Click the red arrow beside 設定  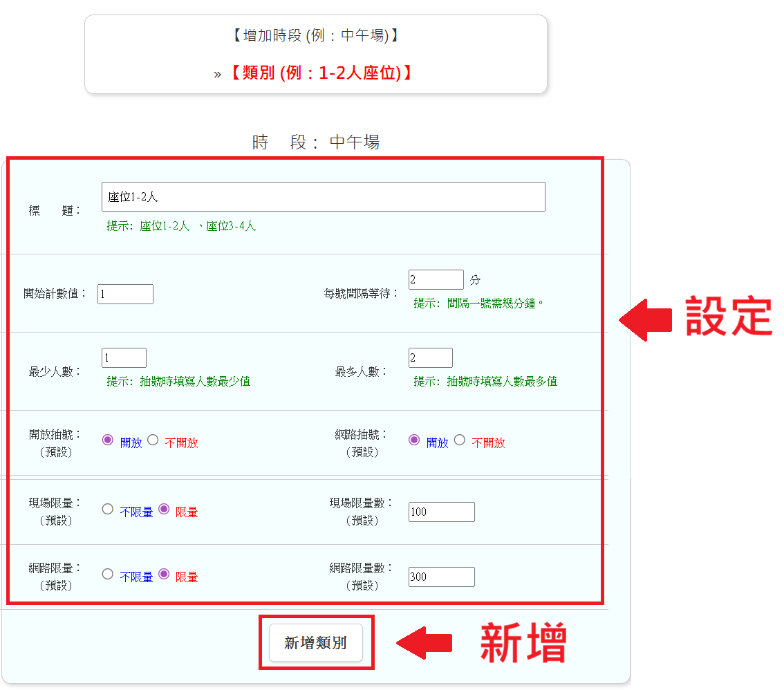644,319
